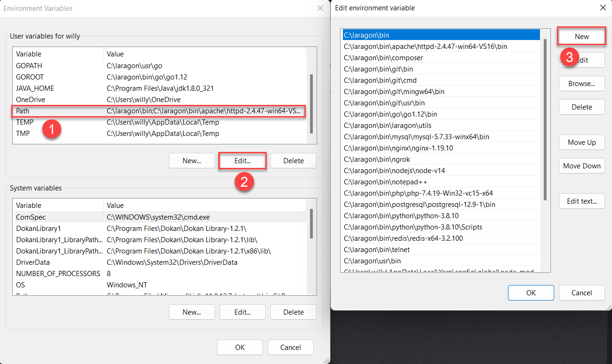Select the C:\laragon\bin\composer entry
The image size is (612, 364).
[441, 58]
